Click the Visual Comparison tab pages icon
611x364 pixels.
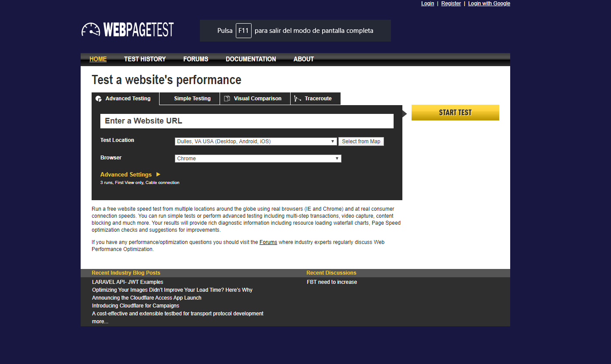point(227,99)
